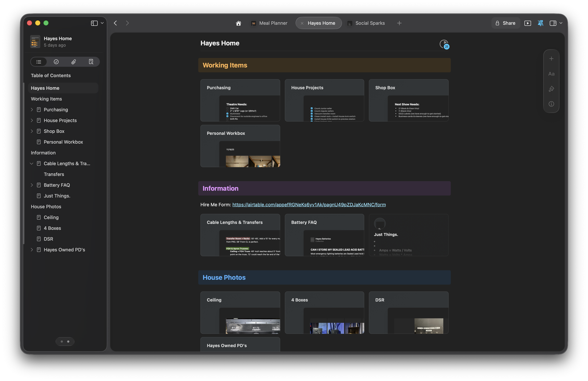Close the Hayes Home tab
The image size is (588, 381).
[x=302, y=23]
